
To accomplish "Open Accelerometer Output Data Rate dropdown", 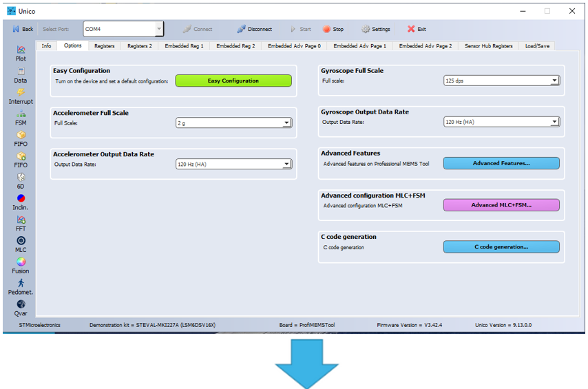I will click(x=234, y=164).
